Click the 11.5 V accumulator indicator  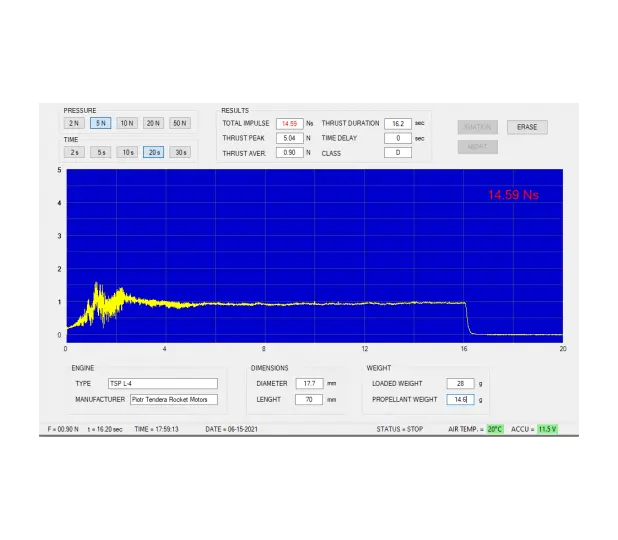pos(547,429)
